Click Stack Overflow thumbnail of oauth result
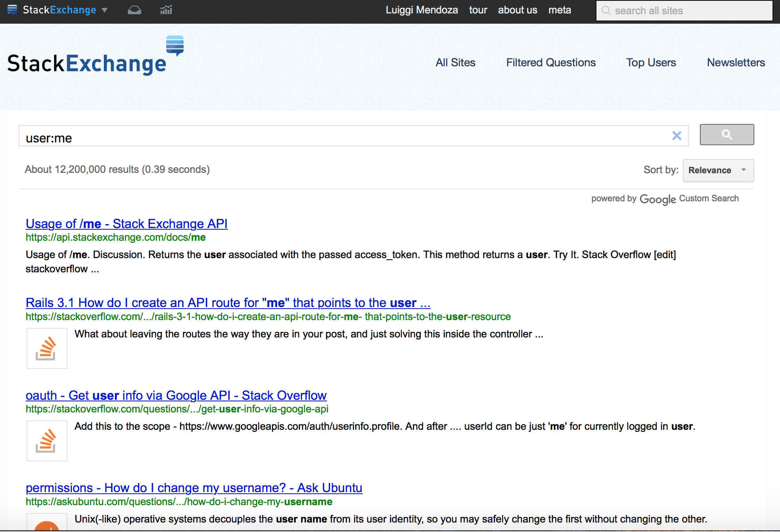Screen dimensions: 780x532 (47, 441)
